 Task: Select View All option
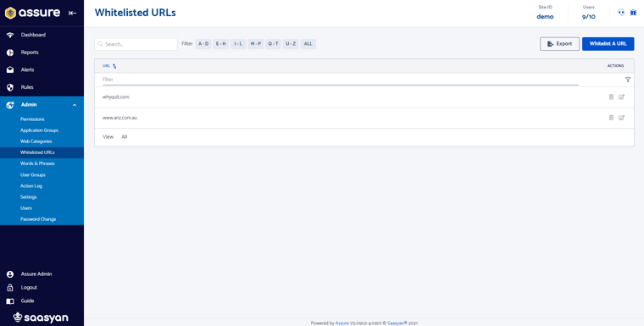tap(124, 137)
